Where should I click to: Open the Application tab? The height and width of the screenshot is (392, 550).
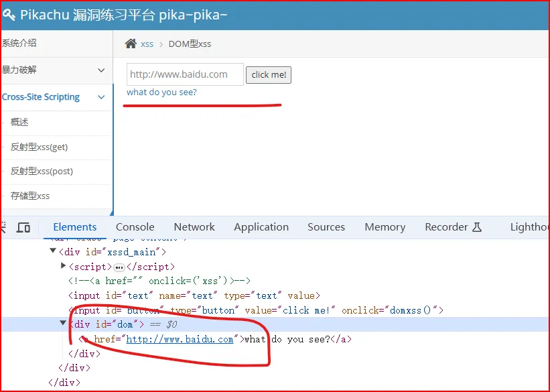pos(261,227)
